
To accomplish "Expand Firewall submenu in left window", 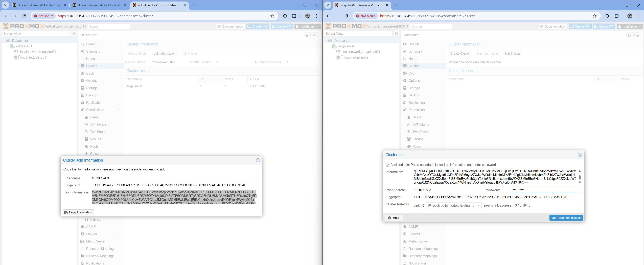I will pos(119,234).
